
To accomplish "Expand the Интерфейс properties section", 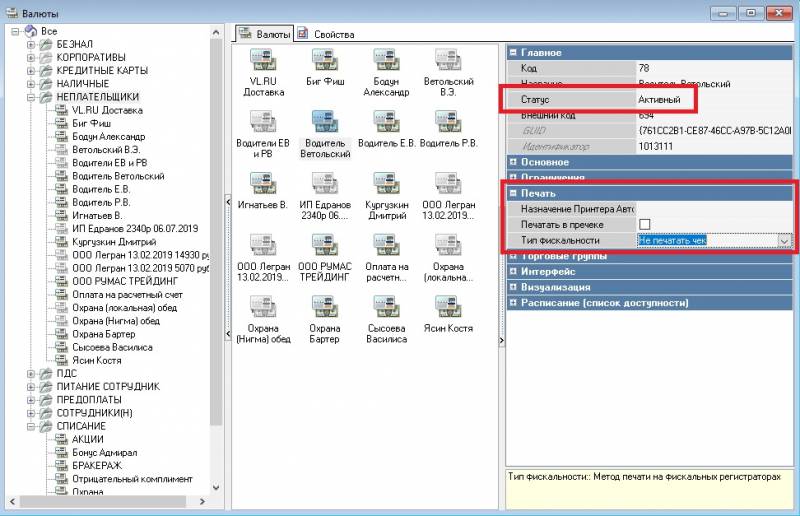I will [x=514, y=271].
